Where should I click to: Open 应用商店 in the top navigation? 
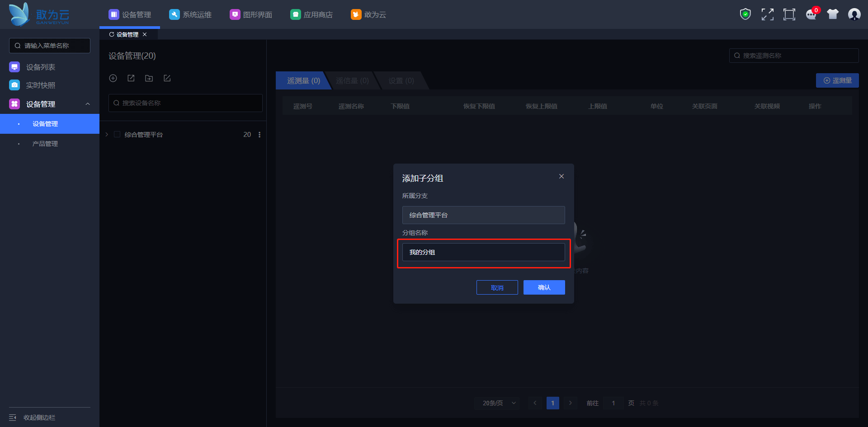pos(311,14)
